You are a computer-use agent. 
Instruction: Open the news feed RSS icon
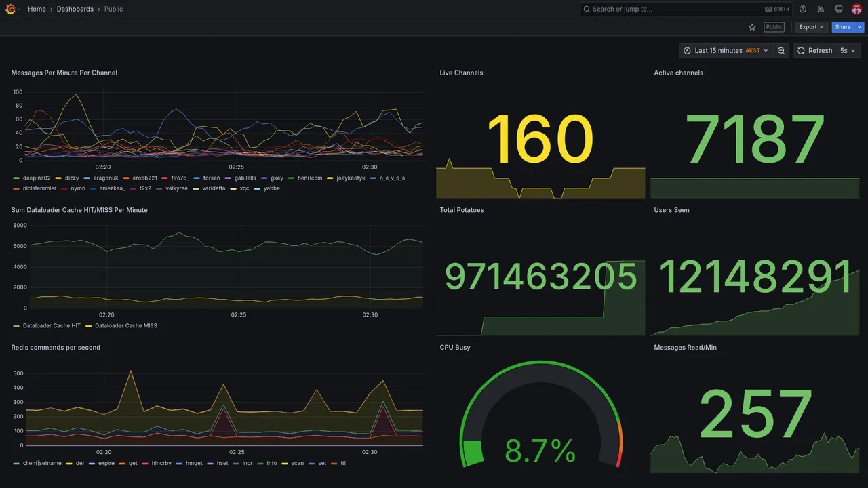click(821, 9)
